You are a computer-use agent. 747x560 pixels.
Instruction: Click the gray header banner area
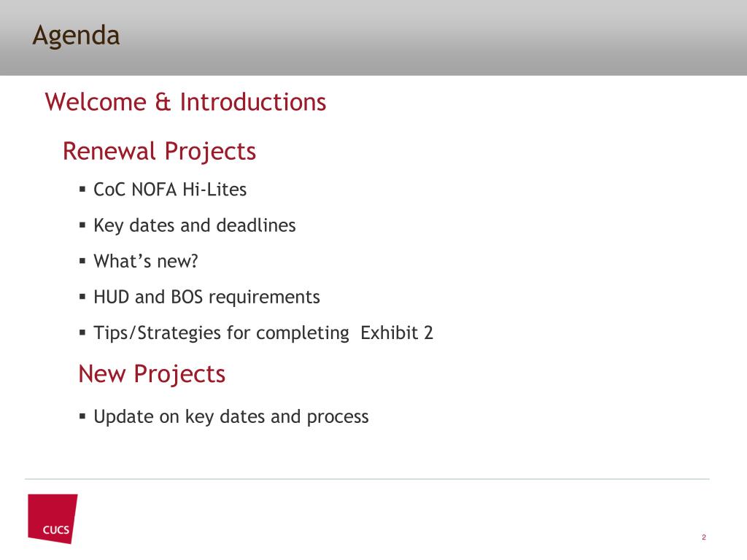(x=373, y=38)
